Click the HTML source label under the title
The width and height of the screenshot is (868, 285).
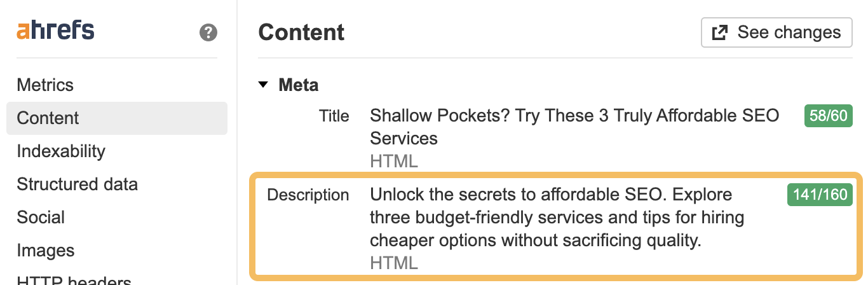(x=394, y=161)
